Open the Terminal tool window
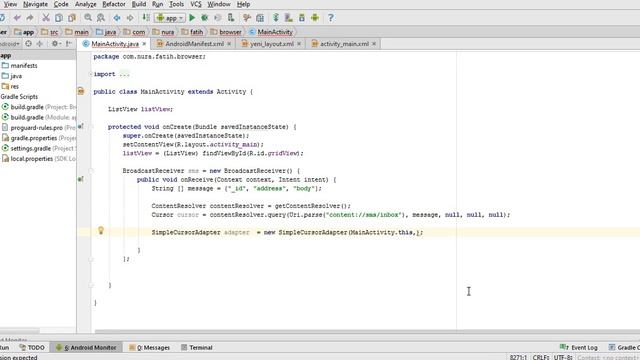The image size is (640, 360). [x=197, y=347]
